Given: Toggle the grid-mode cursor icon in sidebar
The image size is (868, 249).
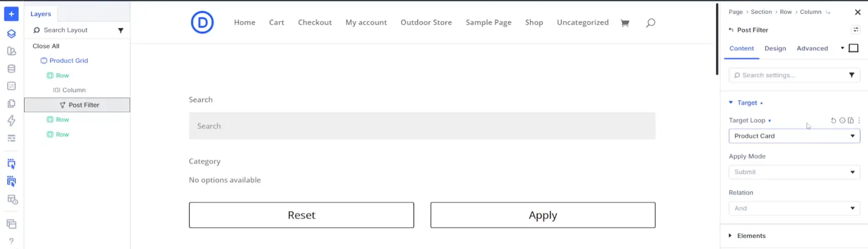Looking at the screenshot, I should [11, 182].
